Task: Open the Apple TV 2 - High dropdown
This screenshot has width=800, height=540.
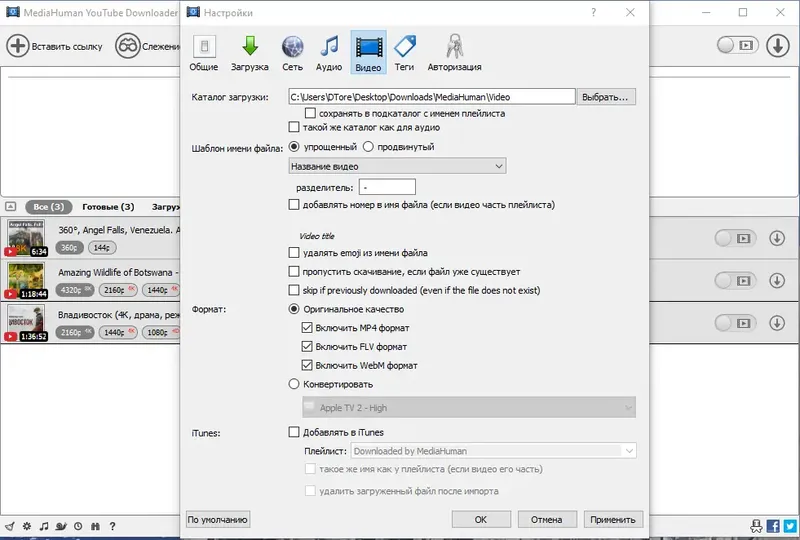Action: (x=469, y=407)
